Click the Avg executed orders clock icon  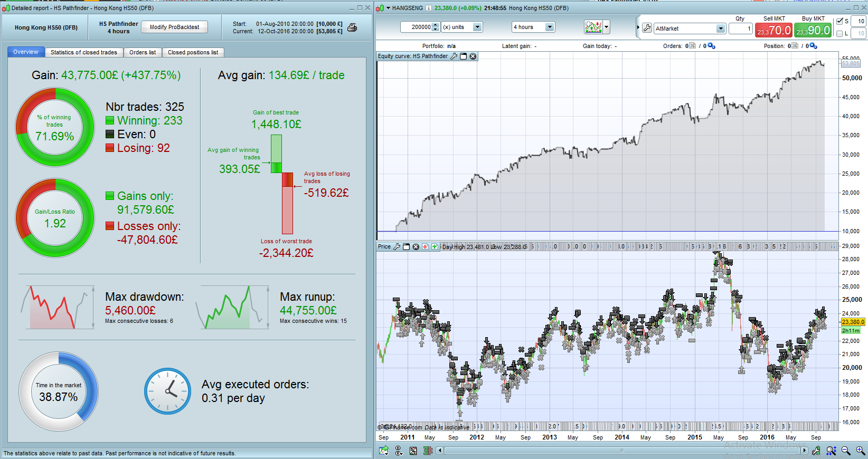click(168, 391)
